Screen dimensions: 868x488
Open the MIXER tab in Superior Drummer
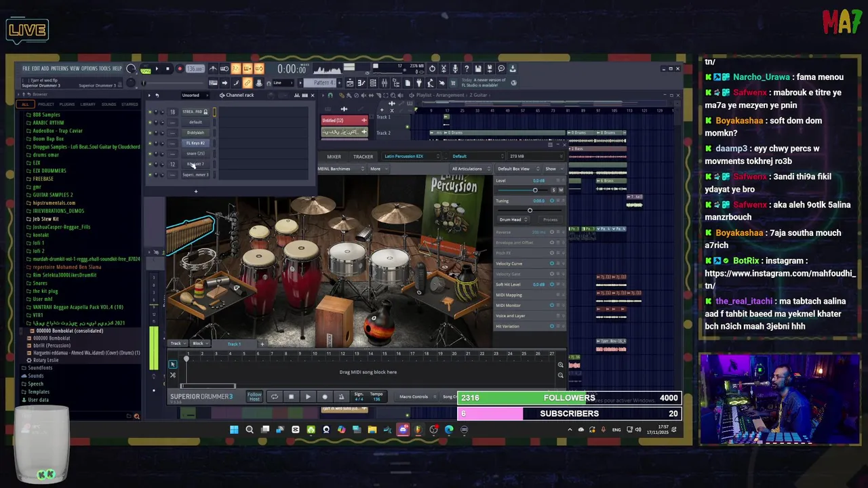[334, 157]
